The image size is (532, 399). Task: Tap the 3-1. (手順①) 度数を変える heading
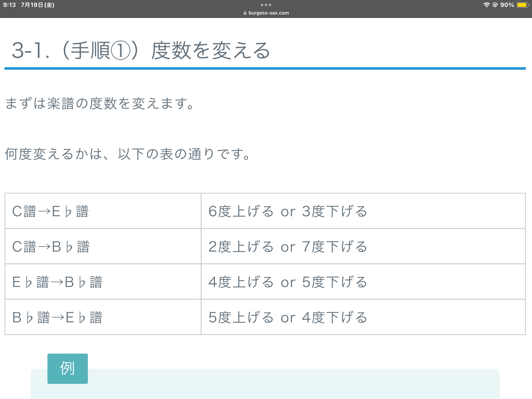(141, 51)
